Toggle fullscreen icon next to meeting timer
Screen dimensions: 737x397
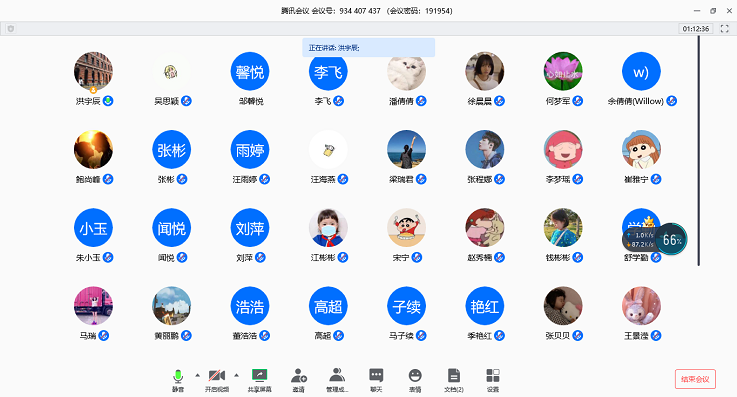[x=724, y=29]
